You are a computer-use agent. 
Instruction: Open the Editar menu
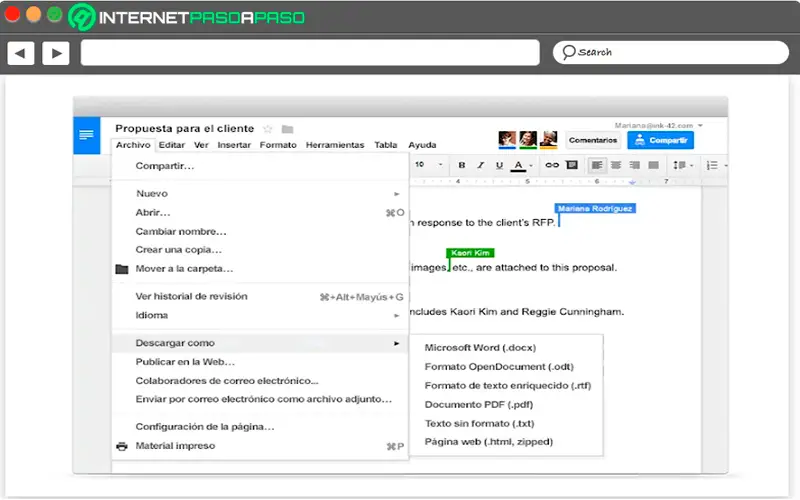click(171, 145)
